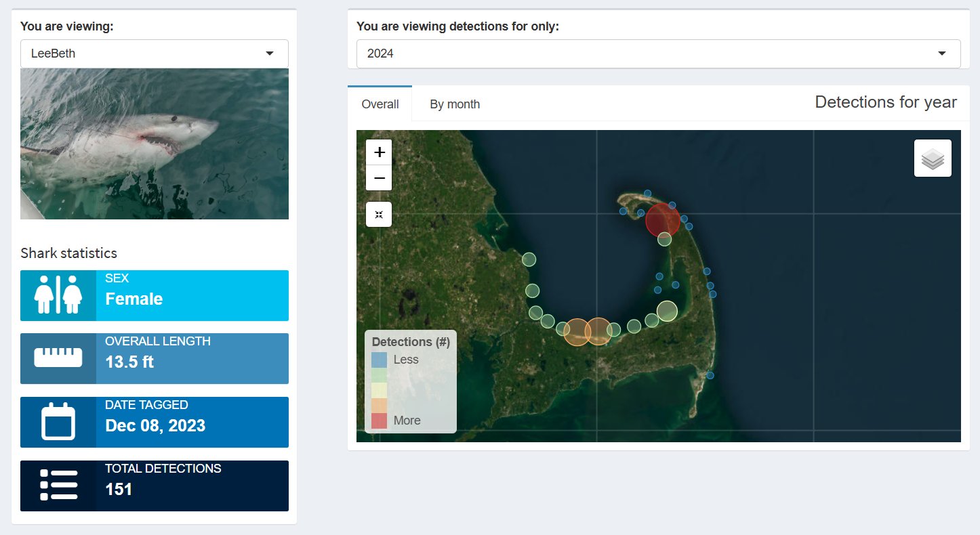Click the list icon for Total Detections
Viewport: 980px width, 535px height.
pyautogui.click(x=58, y=486)
